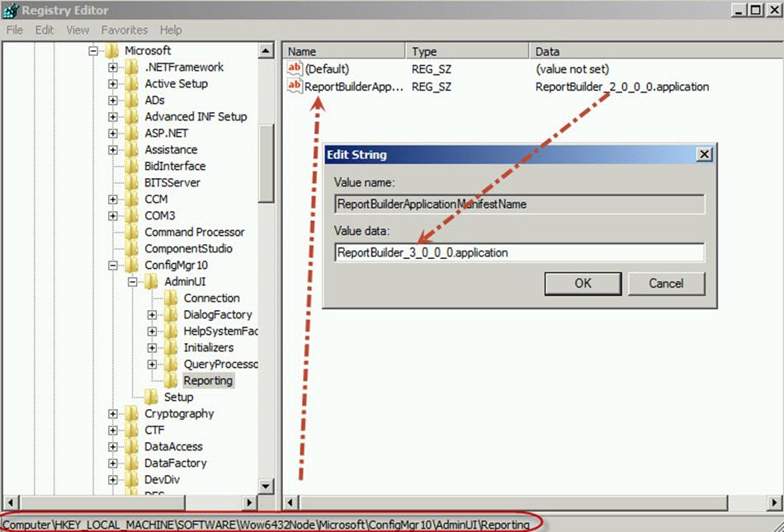Click the ASP.NET folder icon
The height and width of the screenshot is (532, 784).
[132, 133]
